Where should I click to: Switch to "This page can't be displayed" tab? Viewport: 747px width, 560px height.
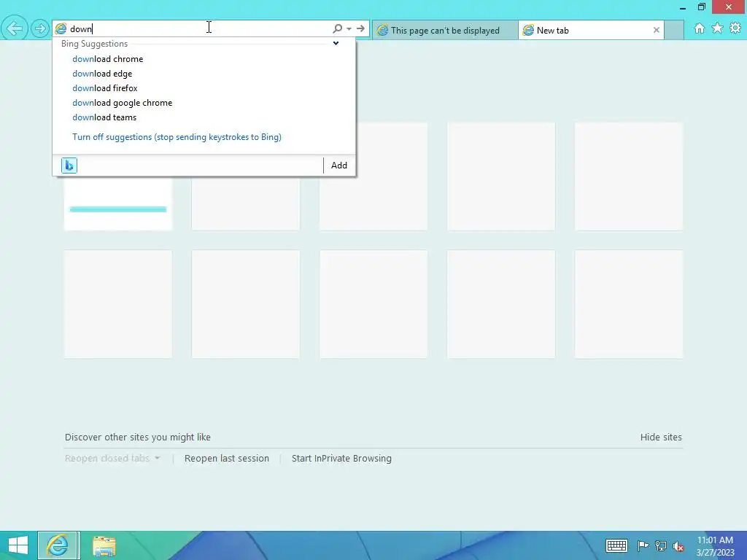445,30
